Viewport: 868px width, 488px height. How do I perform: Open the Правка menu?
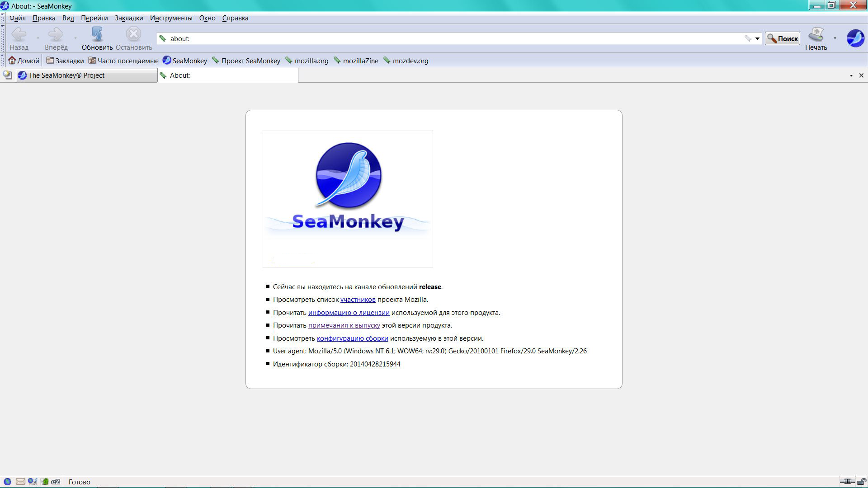[x=44, y=18]
